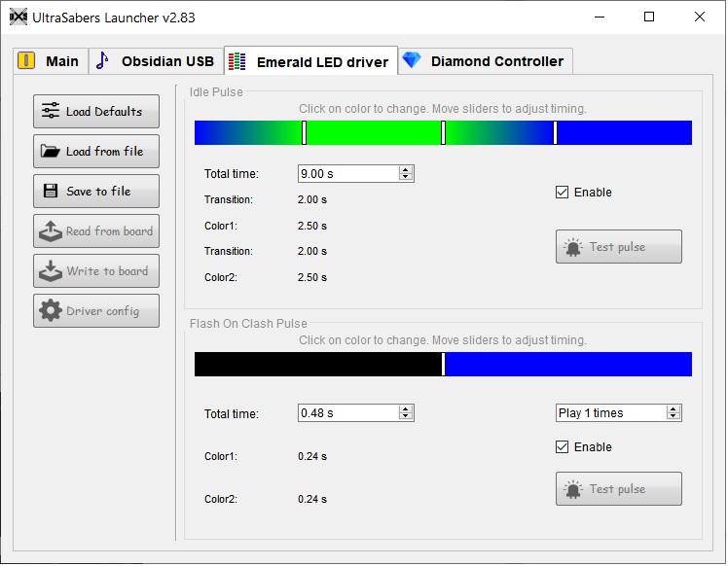The image size is (728, 566).
Task: Click the LED bars icon on Emerald tab
Action: tap(237, 62)
